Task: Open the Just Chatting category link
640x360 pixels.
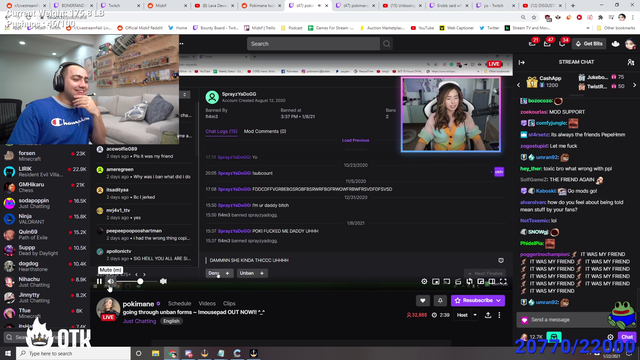Action: [139, 321]
